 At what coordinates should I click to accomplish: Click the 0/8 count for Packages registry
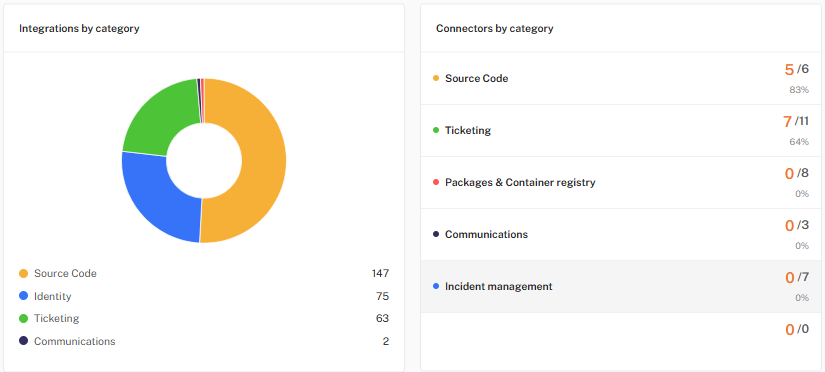pyautogui.click(x=797, y=173)
